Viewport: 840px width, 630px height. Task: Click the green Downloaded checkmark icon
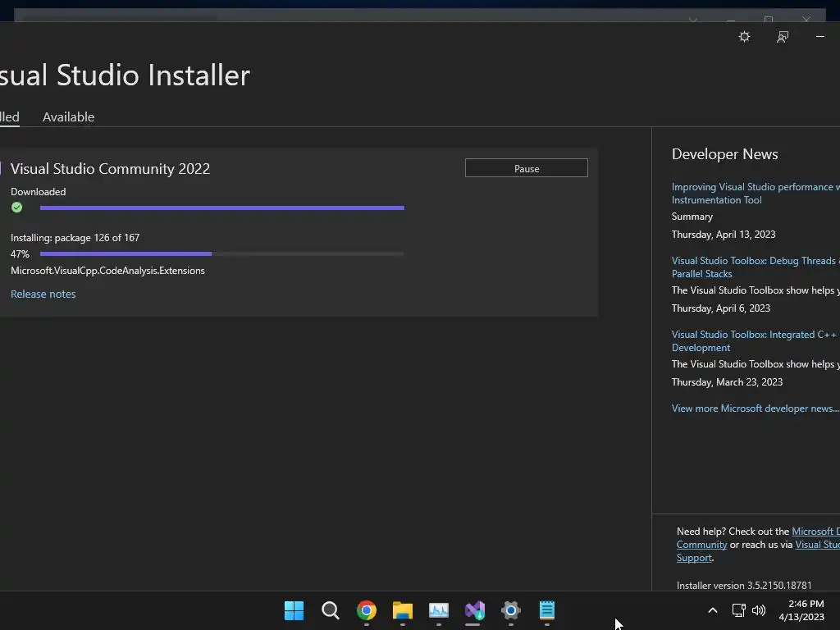coord(17,208)
